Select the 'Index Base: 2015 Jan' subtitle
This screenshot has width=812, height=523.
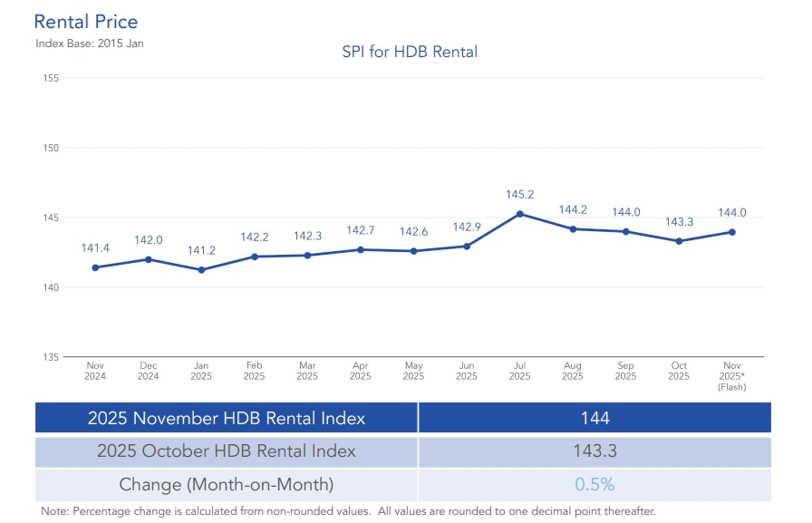[90, 43]
